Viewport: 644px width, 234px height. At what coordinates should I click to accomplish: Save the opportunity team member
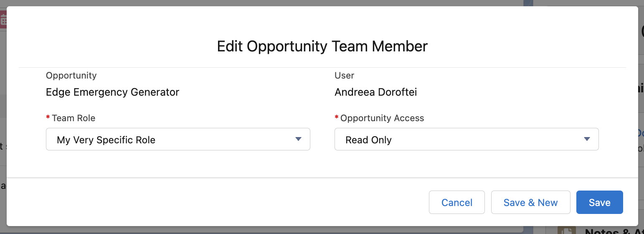(599, 202)
